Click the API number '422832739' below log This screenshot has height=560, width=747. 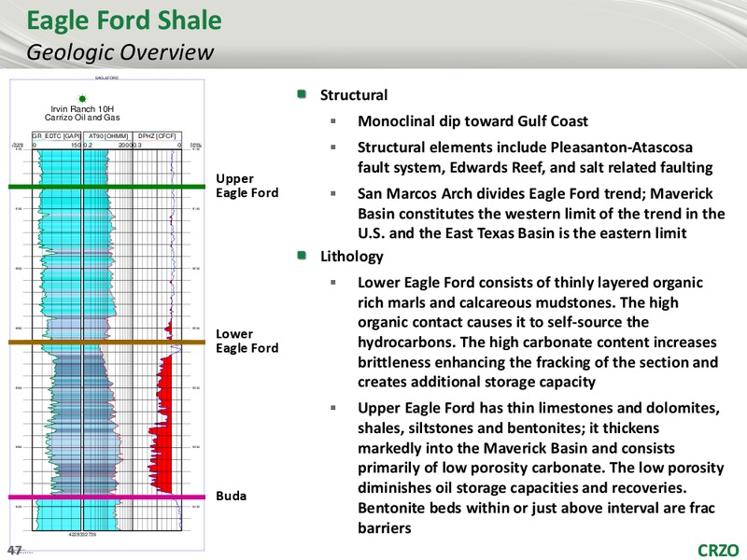tap(82, 534)
